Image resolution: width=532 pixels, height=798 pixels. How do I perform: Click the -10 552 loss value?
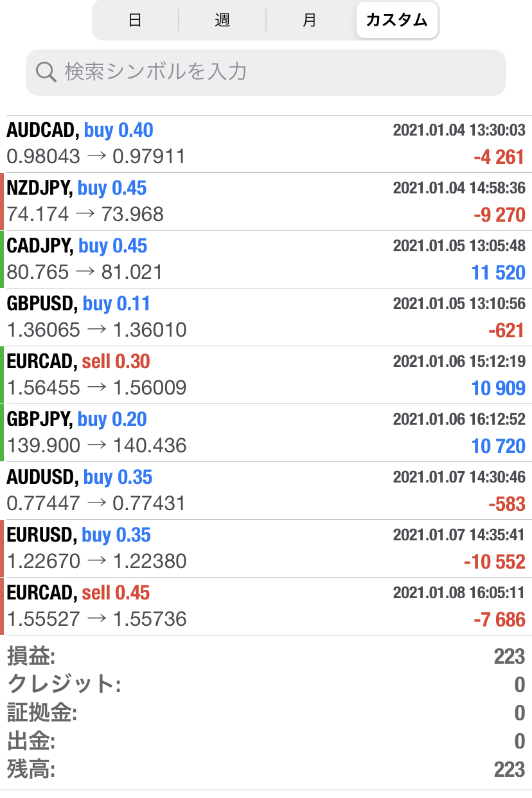tap(494, 562)
